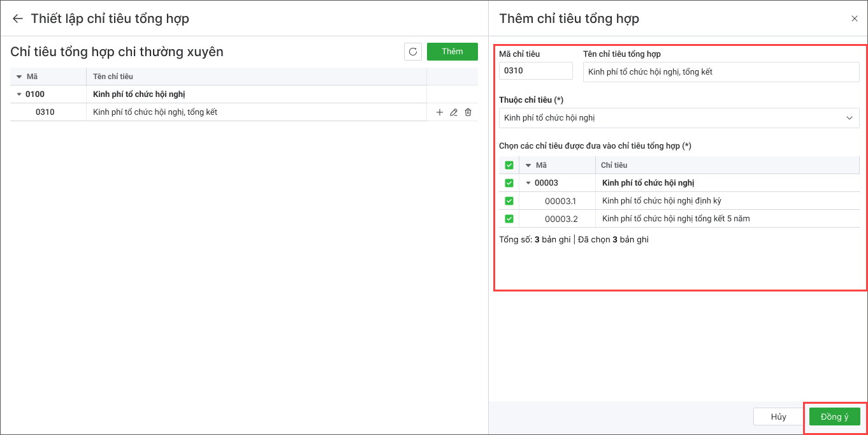
Task: Click the refresh icon next to Thêm
Action: 413,52
